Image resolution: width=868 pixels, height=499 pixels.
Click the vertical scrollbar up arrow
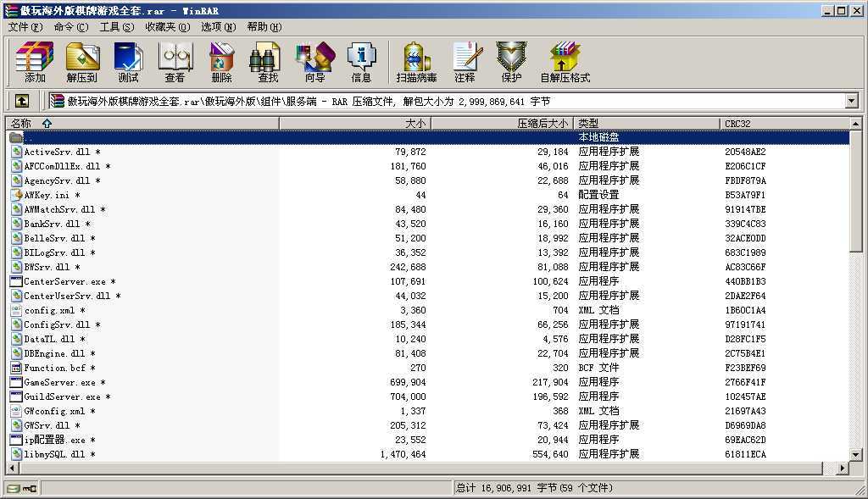[x=856, y=124]
